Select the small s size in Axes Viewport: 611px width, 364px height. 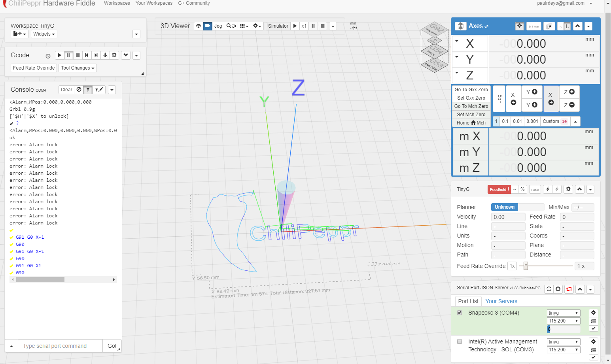560,26
